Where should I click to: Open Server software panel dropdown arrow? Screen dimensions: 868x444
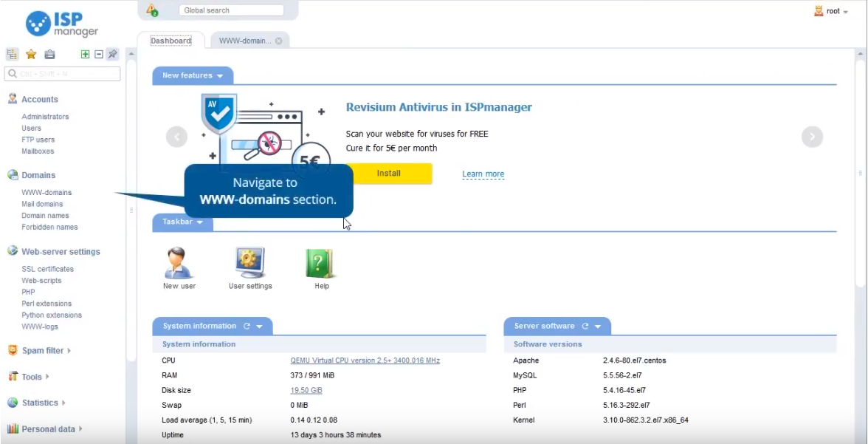coord(598,327)
